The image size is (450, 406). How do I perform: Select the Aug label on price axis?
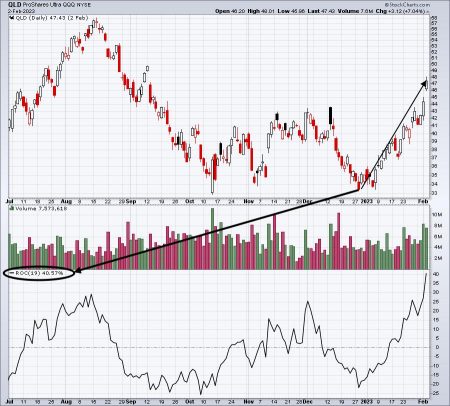[x=67, y=201]
